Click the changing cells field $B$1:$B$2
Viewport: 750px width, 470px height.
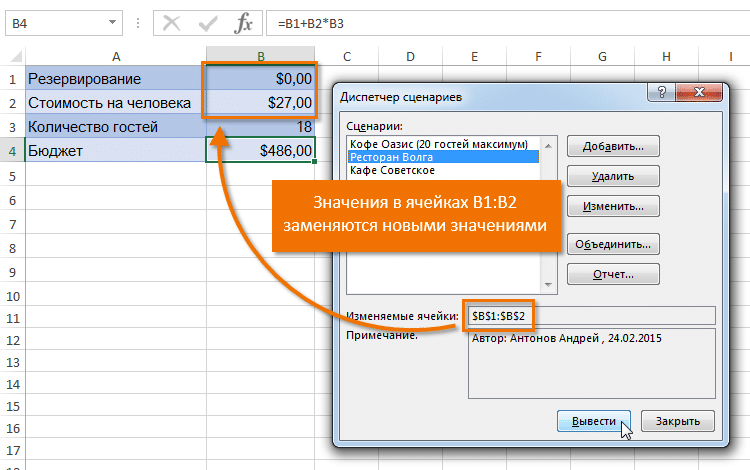click(591, 316)
